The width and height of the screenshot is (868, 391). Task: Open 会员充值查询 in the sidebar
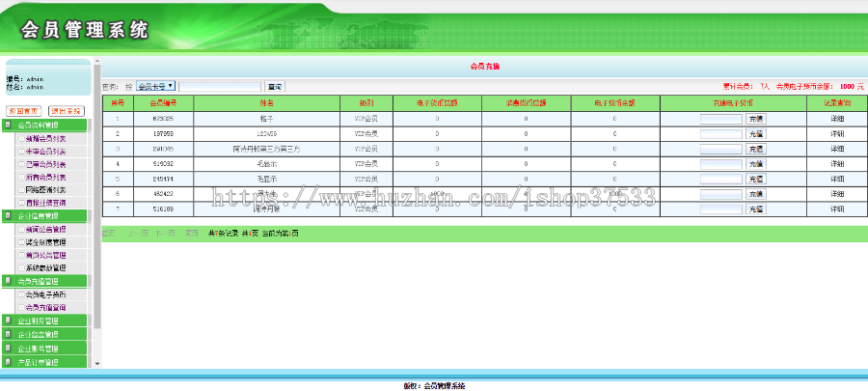[46, 307]
